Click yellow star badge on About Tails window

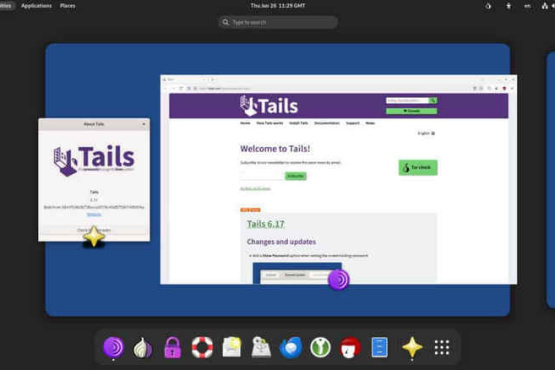click(94, 236)
